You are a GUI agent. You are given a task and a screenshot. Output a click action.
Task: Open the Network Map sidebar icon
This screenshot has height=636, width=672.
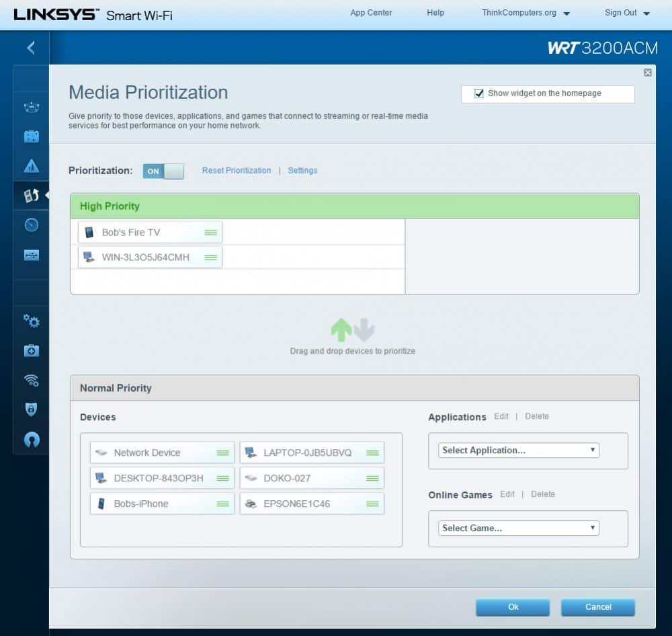tap(32, 107)
